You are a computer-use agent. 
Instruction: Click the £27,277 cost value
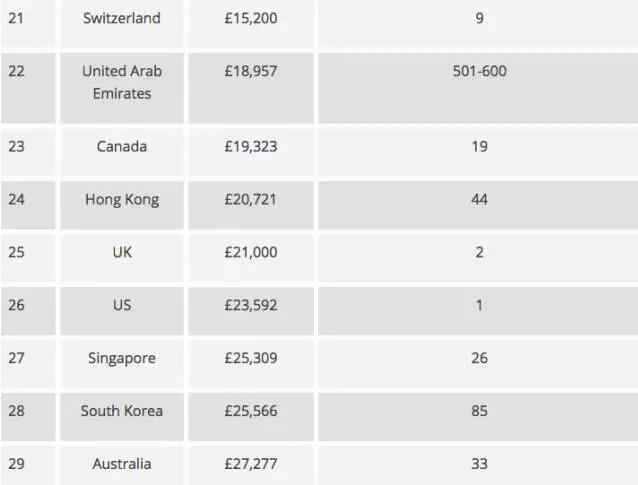point(251,464)
